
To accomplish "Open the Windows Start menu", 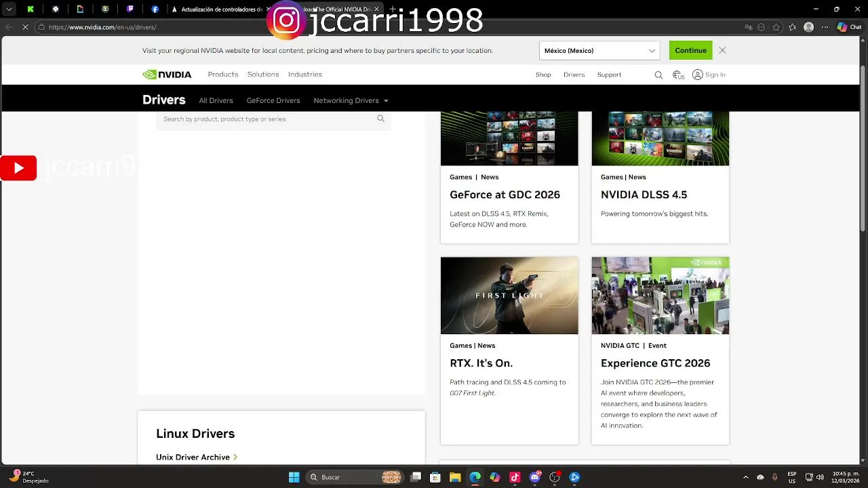I will [x=294, y=477].
